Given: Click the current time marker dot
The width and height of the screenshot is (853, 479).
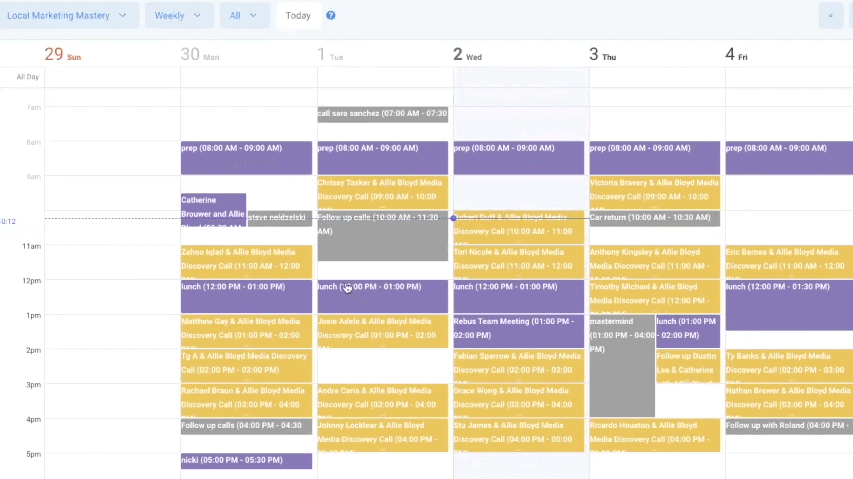Looking at the screenshot, I should pos(453,218).
